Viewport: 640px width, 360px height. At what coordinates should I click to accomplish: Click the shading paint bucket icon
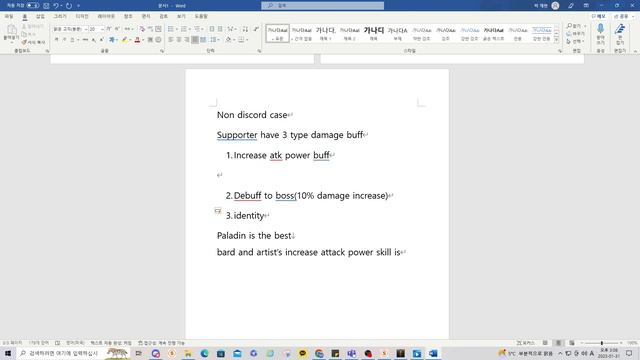[229, 40]
